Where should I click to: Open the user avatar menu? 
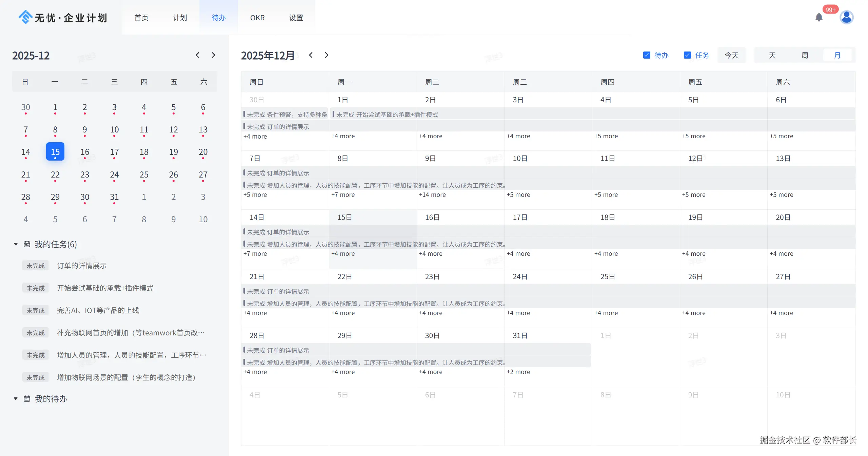[846, 17]
